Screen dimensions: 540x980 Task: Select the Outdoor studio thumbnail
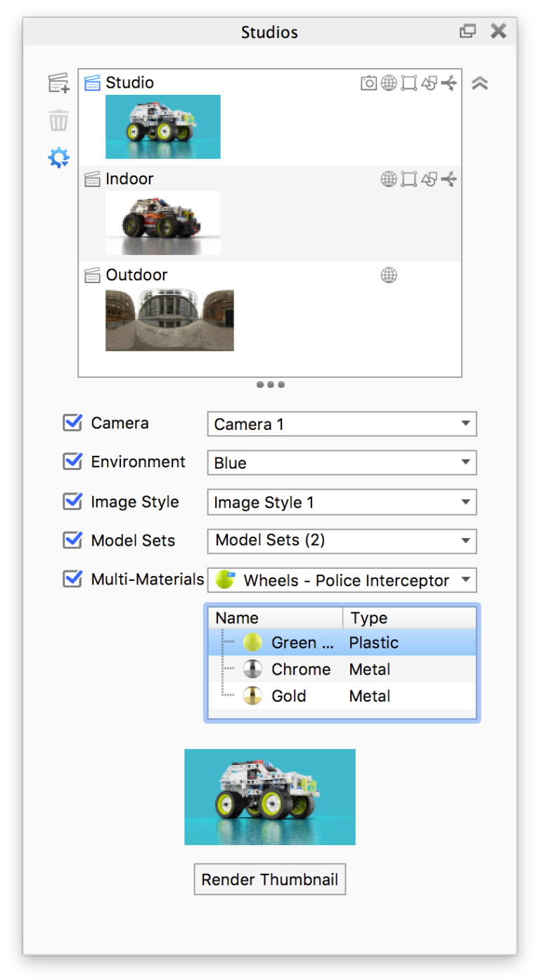pos(169,320)
